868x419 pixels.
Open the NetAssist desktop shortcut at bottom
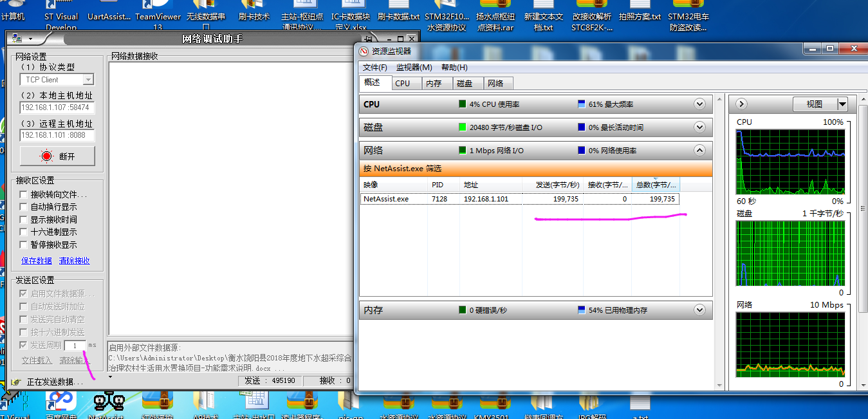[x=109, y=405]
